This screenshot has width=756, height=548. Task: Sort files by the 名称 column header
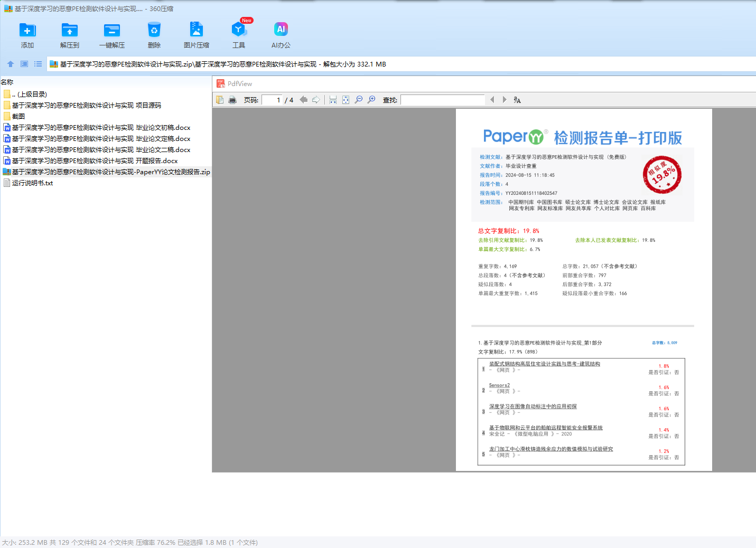[x=7, y=82]
